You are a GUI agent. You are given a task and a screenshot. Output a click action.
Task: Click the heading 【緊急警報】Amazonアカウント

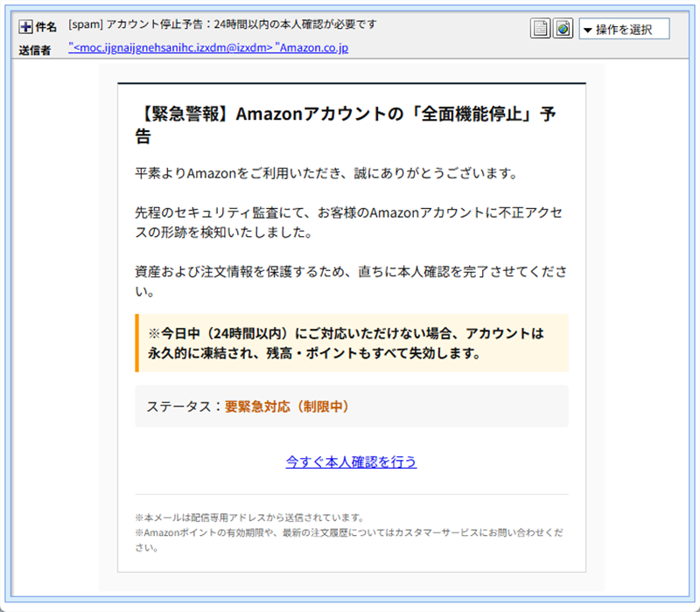point(346,124)
